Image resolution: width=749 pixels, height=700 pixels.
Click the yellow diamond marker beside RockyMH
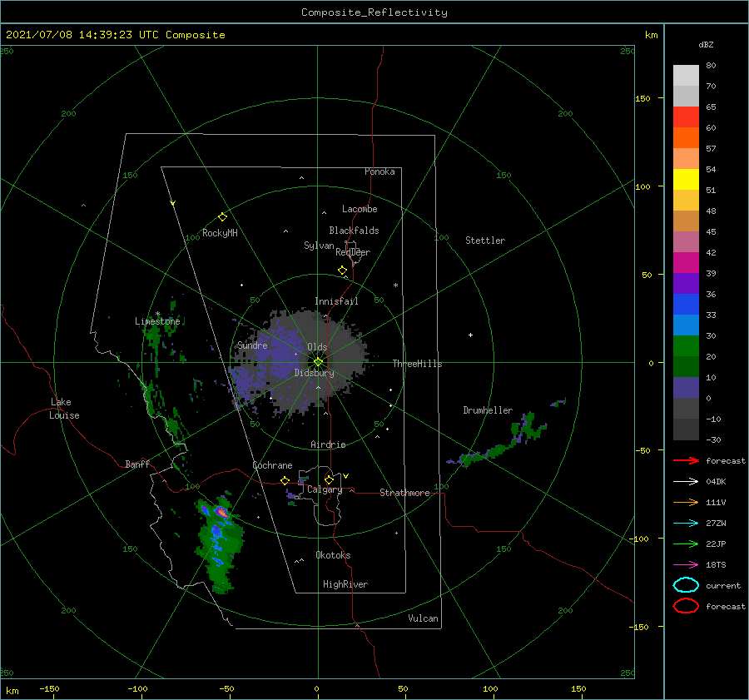click(222, 217)
